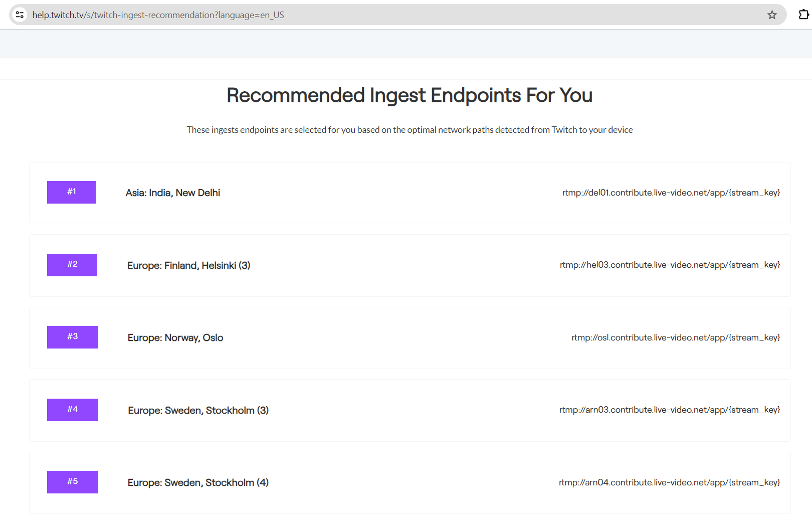Click the arn03 rtmp ingest URL

670,410
